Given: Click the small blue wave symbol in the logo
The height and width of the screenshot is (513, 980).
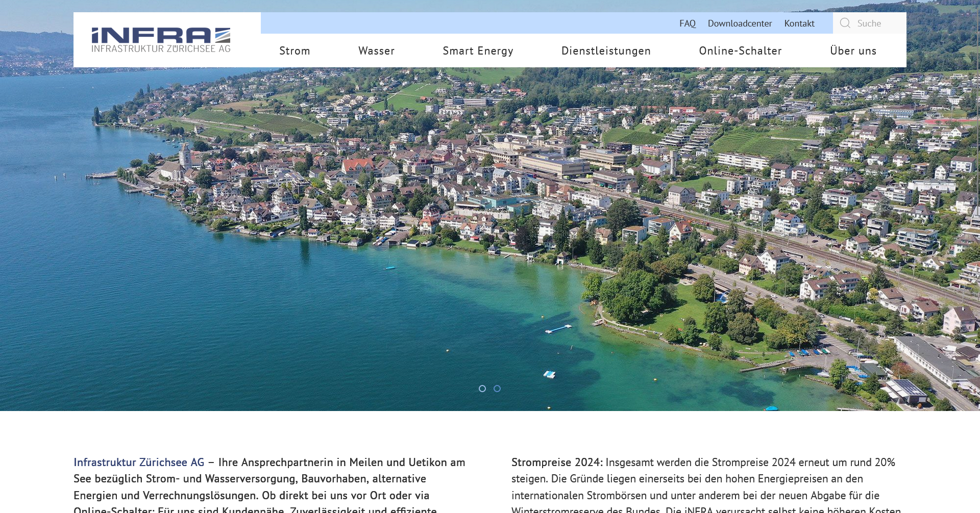Looking at the screenshot, I should [x=222, y=35].
